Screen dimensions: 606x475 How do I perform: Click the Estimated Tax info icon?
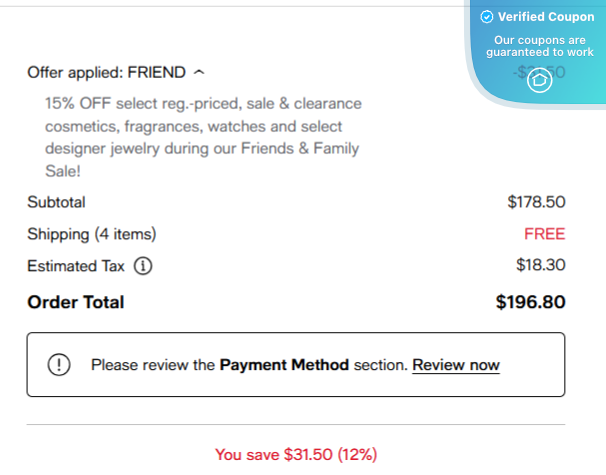pos(142,266)
